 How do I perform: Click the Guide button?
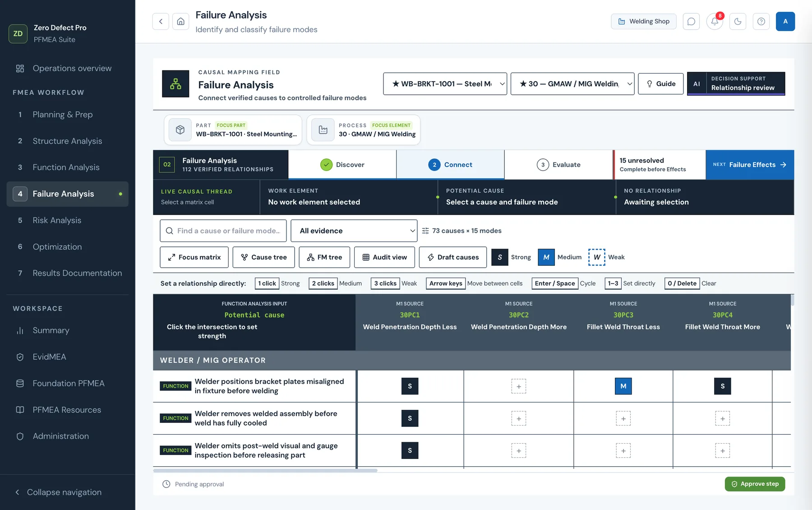[661, 83]
